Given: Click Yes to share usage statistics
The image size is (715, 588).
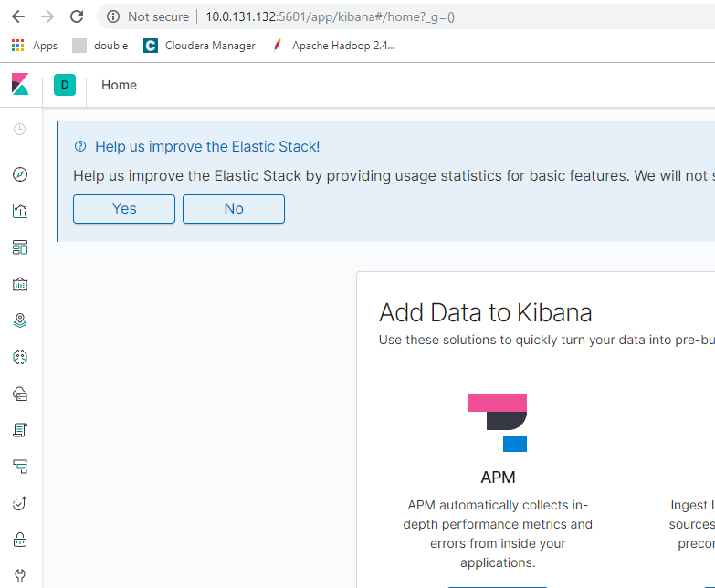Looking at the screenshot, I should tap(124, 209).
